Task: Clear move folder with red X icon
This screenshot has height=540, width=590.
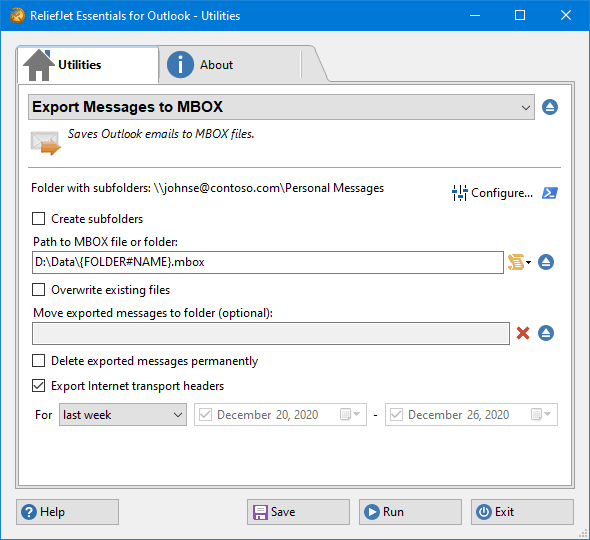Action: [x=523, y=333]
